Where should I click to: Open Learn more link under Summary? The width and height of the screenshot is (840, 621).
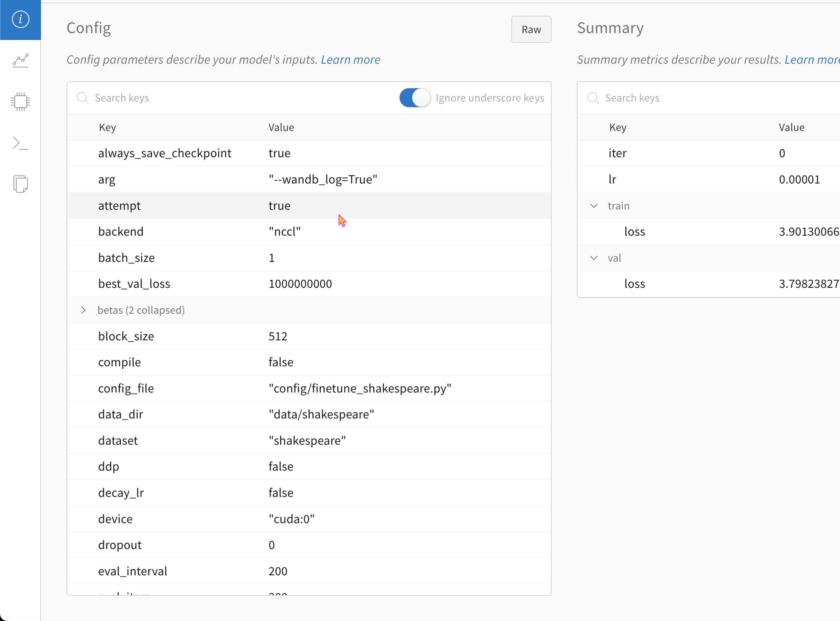(x=812, y=60)
